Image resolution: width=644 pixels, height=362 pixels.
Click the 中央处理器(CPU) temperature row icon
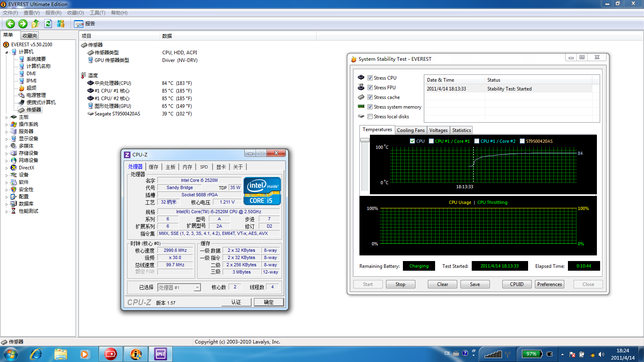click(91, 83)
